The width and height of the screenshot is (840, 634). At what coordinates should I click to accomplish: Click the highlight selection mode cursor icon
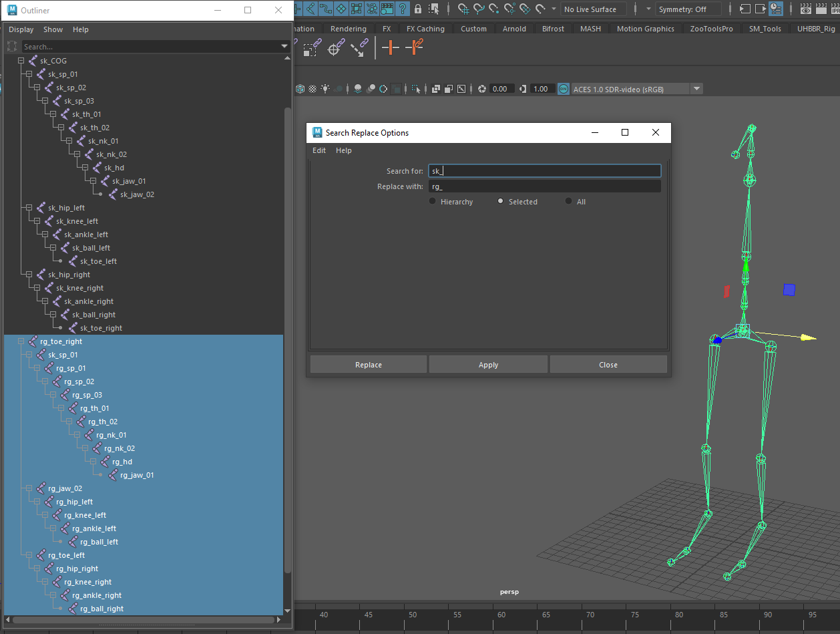434,9
